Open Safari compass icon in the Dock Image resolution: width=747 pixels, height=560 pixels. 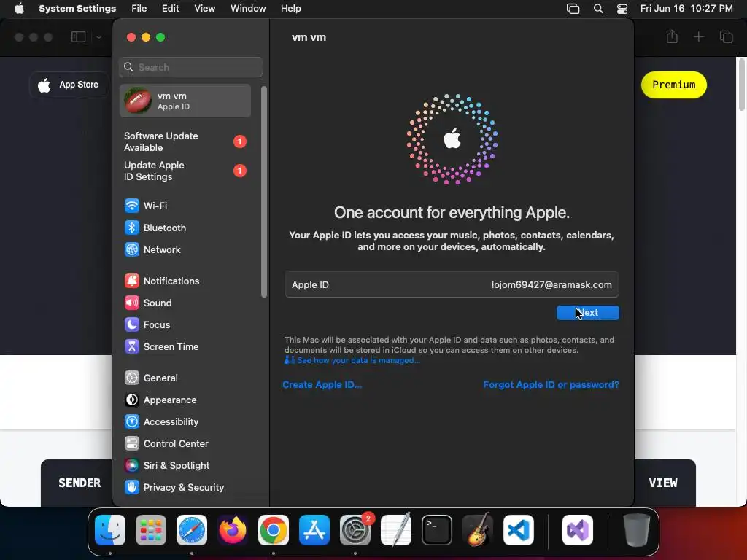(x=192, y=530)
